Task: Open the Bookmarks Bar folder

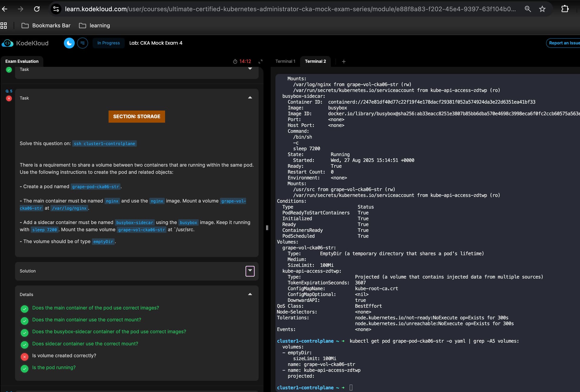Action: tap(46, 26)
